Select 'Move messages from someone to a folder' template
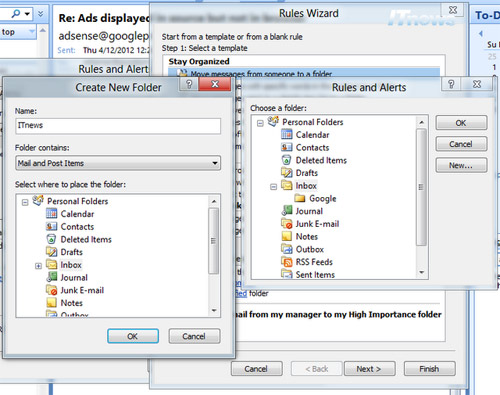 pyautogui.click(x=304, y=72)
